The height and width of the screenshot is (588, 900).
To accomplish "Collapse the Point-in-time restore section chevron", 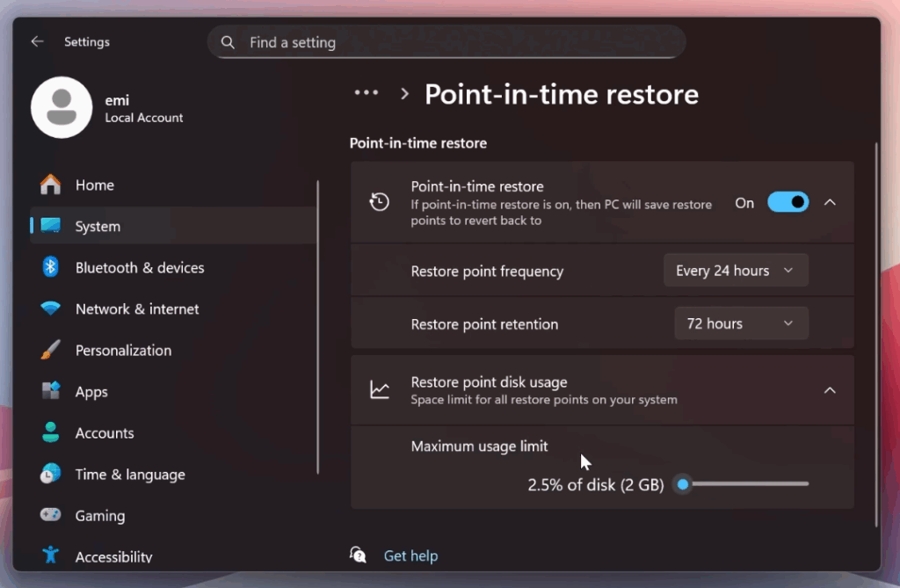I will click(830, 202).
